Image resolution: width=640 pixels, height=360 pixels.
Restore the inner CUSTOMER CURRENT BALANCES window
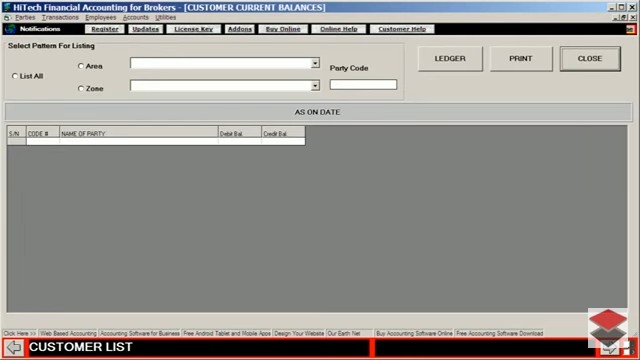pyautogui.click(x=624, y=18)
